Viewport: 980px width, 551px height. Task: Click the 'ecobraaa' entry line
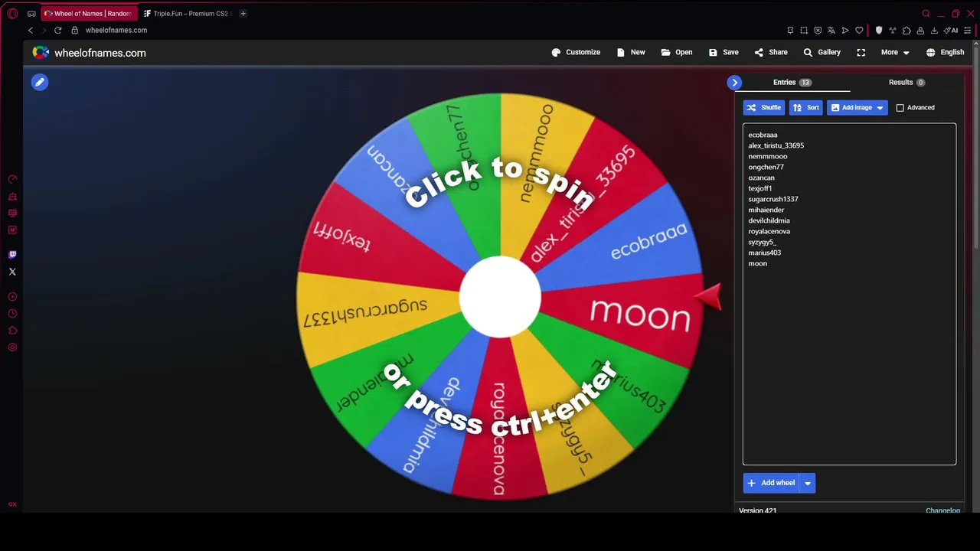click(763, 135)
